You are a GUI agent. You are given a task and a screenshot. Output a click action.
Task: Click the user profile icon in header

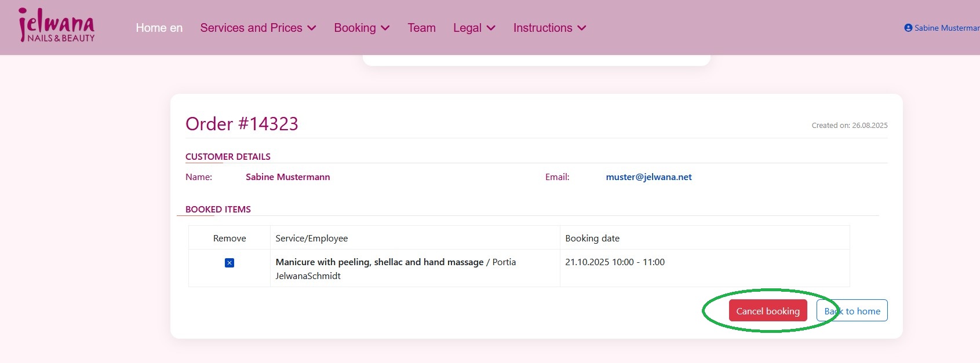[908, 28]
